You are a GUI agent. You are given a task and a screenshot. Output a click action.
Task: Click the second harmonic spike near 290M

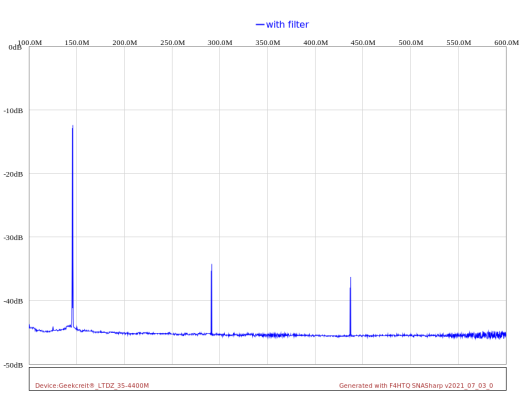pyautogui.click(x=212, y=265)
